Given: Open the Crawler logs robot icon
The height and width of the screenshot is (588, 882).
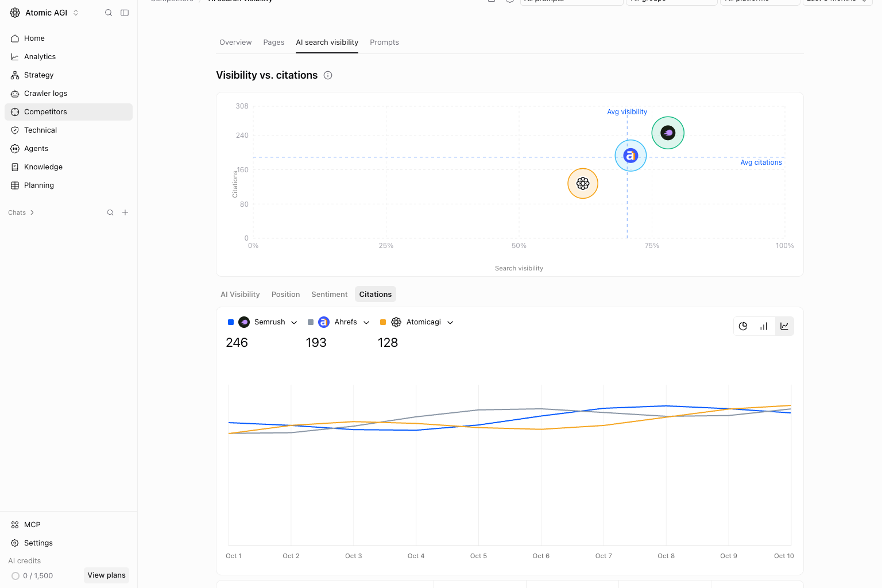Looking at the screenshot, I should coord(15,94).
